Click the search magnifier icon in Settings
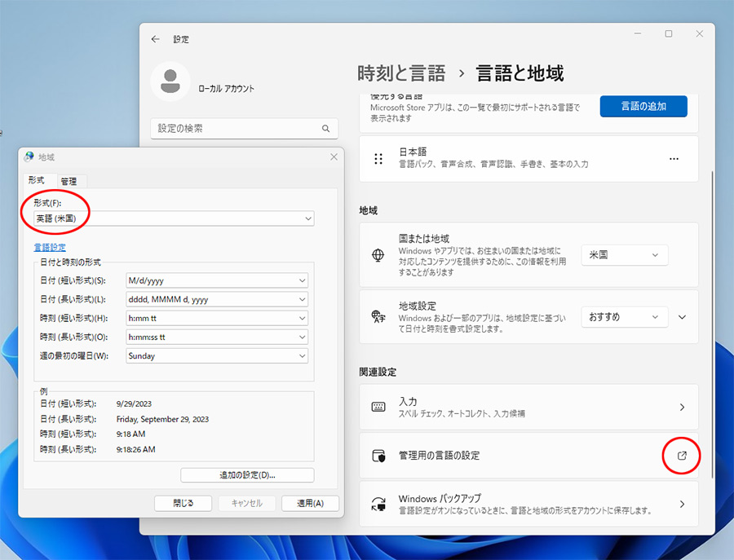Screen dimensions: 734x560 [325, 128]
